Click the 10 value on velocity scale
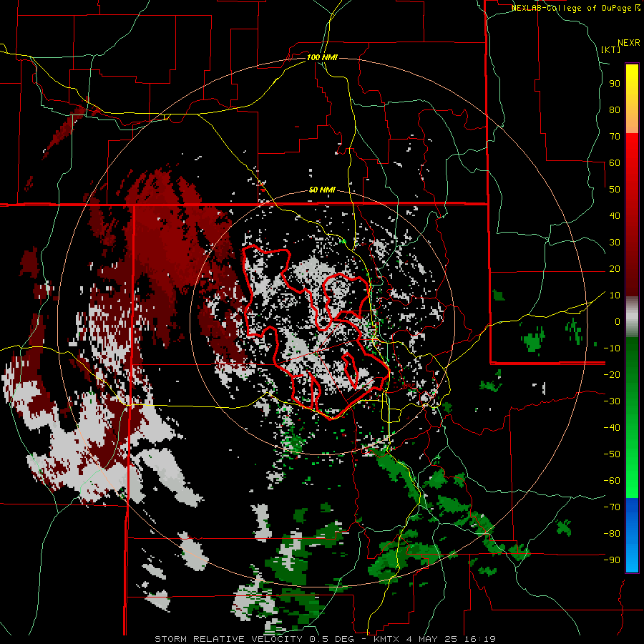Image resolution: width=644 pixels, height=644 pixels. (615, 296)
